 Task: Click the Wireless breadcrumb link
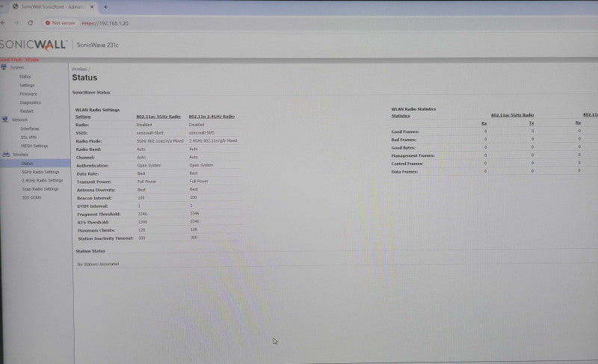[x=78, y=70]
